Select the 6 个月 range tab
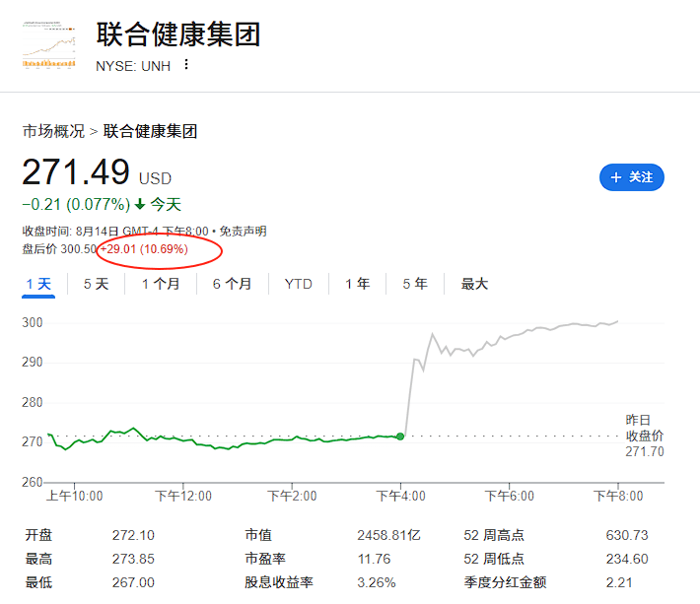700x604 pixels. (x=232, y=284)
